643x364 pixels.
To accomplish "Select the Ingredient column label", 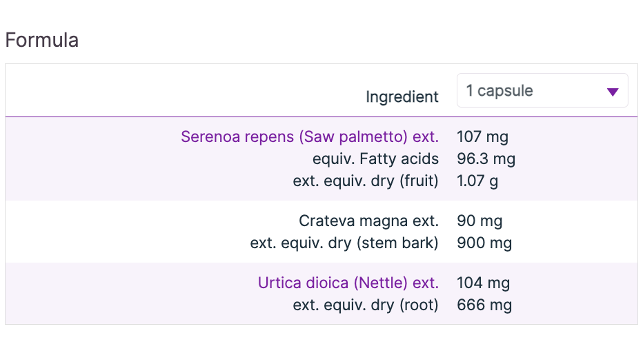I will coord(402,97).
